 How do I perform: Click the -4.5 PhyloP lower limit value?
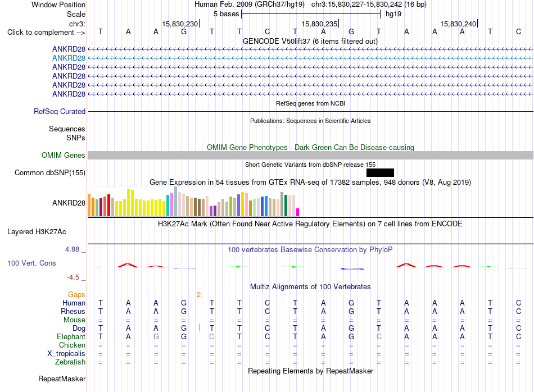point(73,277)
